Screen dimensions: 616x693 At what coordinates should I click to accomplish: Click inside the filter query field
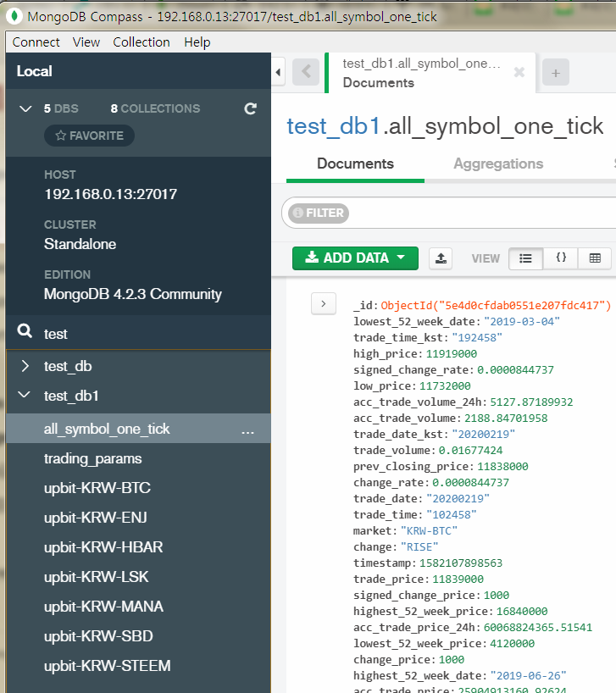481,213
